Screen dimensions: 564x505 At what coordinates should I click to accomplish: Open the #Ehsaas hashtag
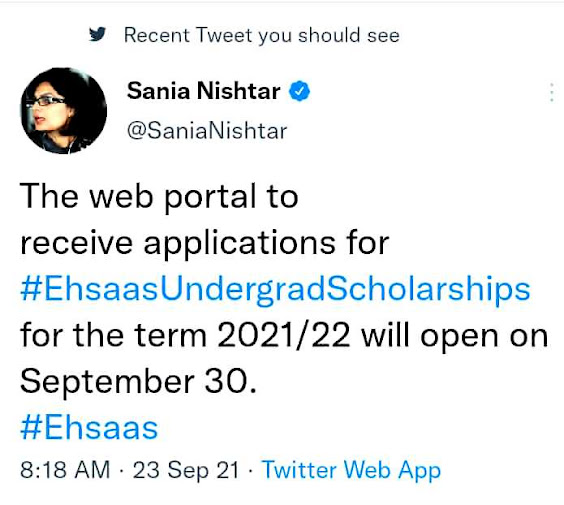click(89, 428)
